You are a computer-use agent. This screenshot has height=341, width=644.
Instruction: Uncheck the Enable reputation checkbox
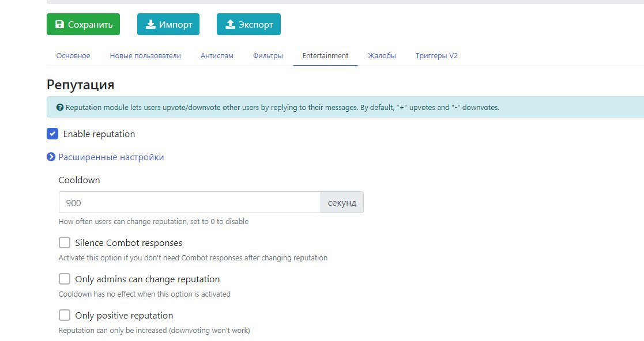click(52, 134)
